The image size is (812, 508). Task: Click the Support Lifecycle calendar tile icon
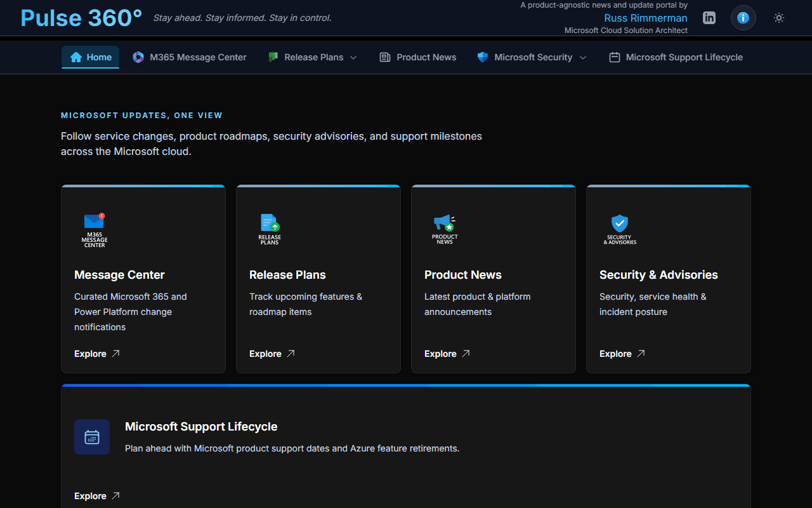92,437
